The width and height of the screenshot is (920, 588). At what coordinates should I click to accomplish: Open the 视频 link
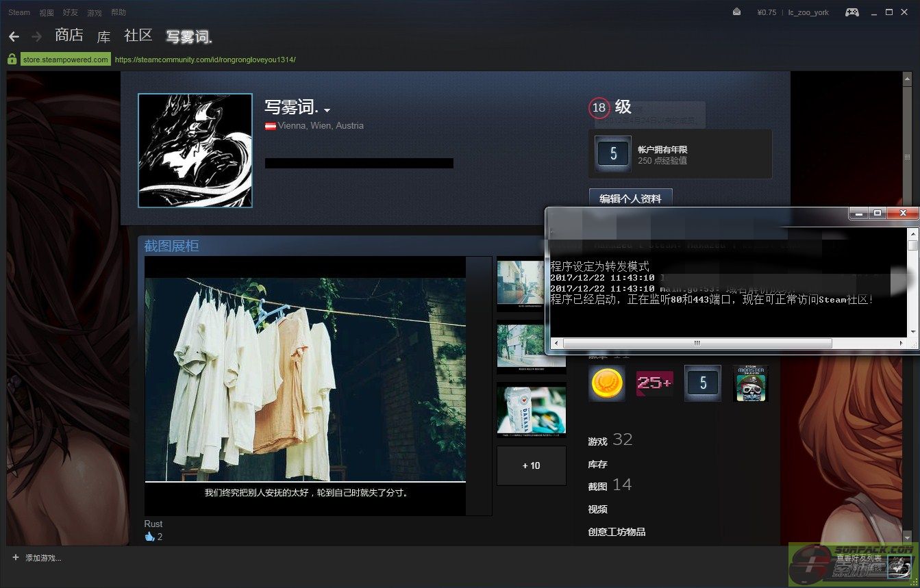pos(597,509)
